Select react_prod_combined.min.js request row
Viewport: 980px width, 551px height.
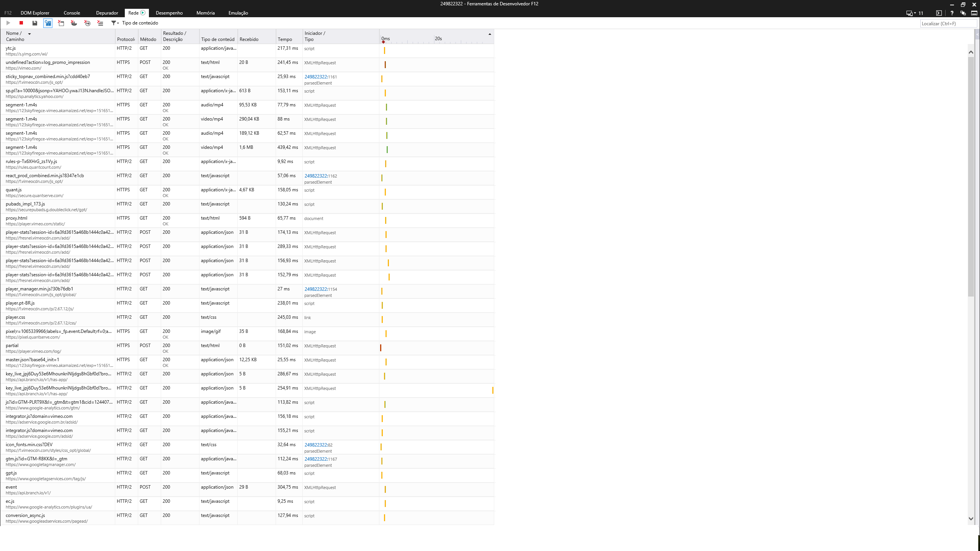[x=247, y=178]
